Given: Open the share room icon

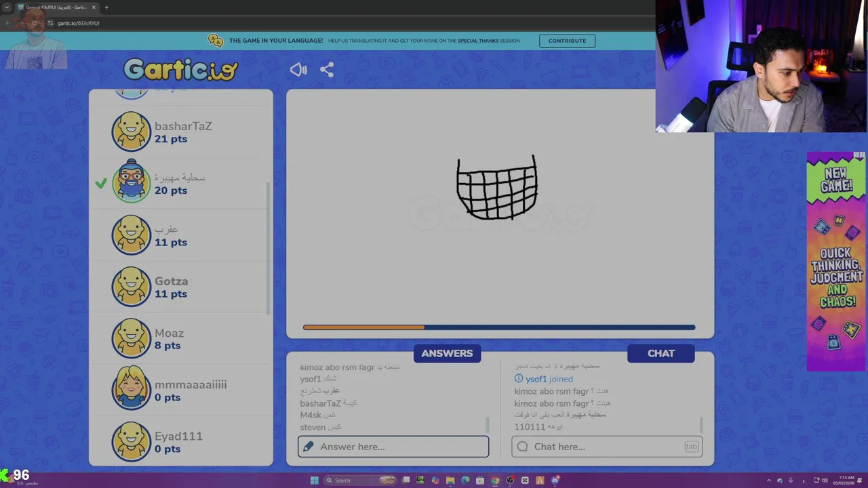Looking at the screenshot, I should pyautogui.click(x=327, y=70).
